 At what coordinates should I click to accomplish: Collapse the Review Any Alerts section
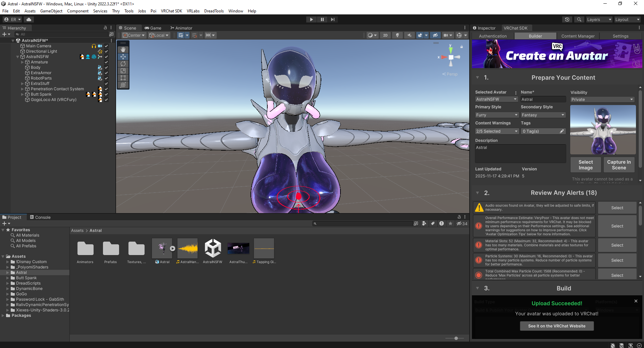click(477, 193)
